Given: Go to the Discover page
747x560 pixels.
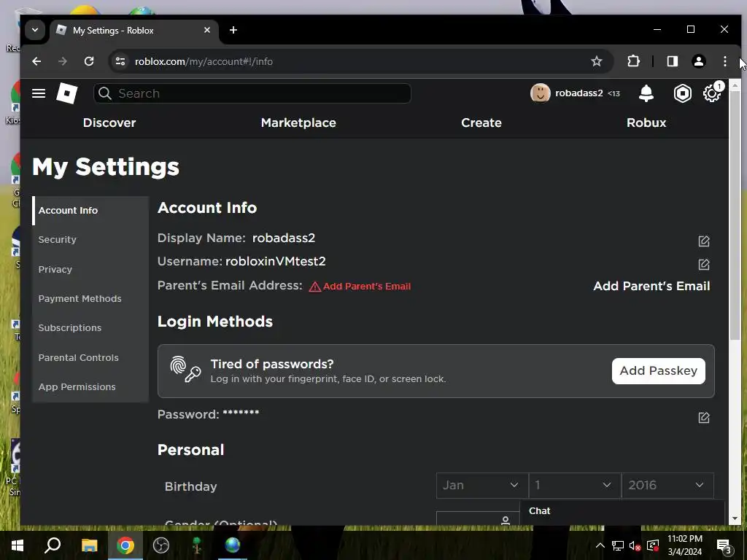Looking at the screenshot, I should 109,122.
